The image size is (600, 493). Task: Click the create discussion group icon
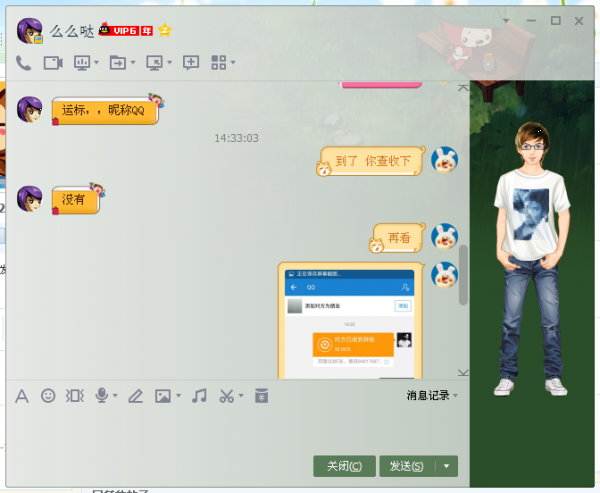point(191,63)
